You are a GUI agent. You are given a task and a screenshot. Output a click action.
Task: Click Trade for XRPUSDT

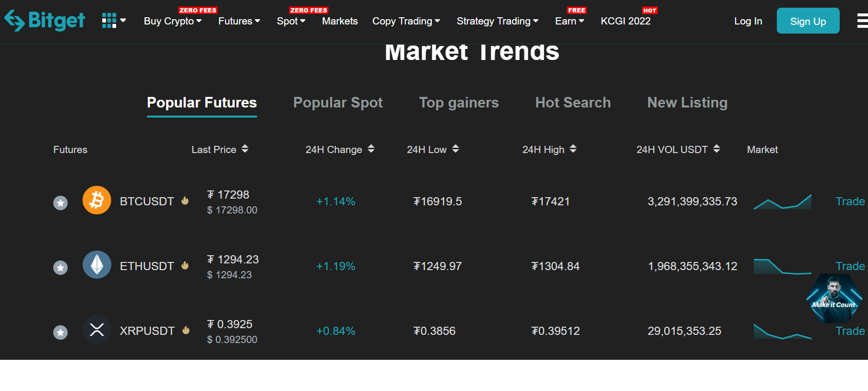click(850, 331)
